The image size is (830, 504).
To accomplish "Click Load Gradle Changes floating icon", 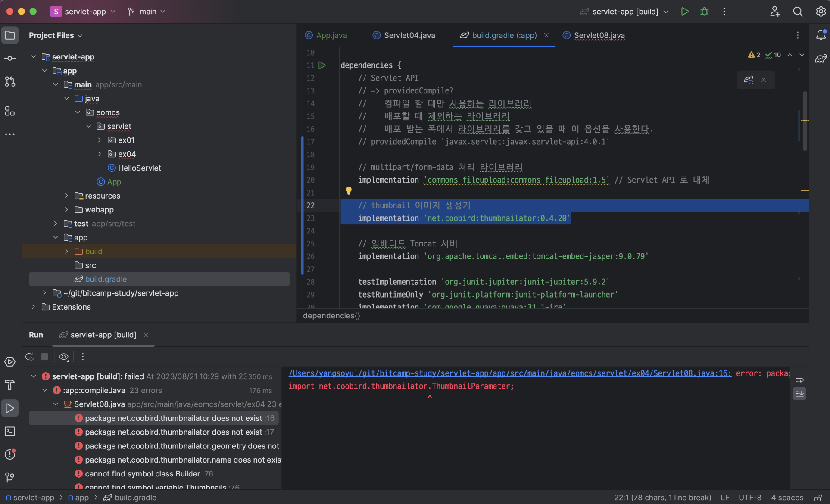I will 749,80.
